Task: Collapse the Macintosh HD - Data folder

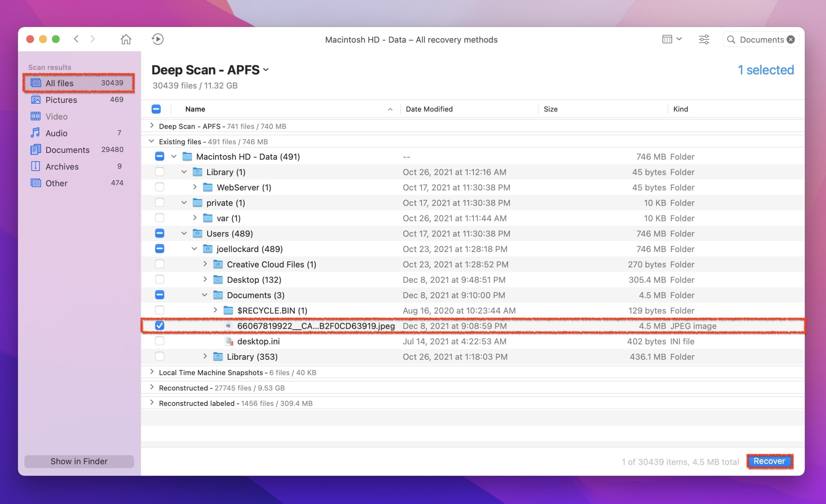Action: [x=174, y=156]
